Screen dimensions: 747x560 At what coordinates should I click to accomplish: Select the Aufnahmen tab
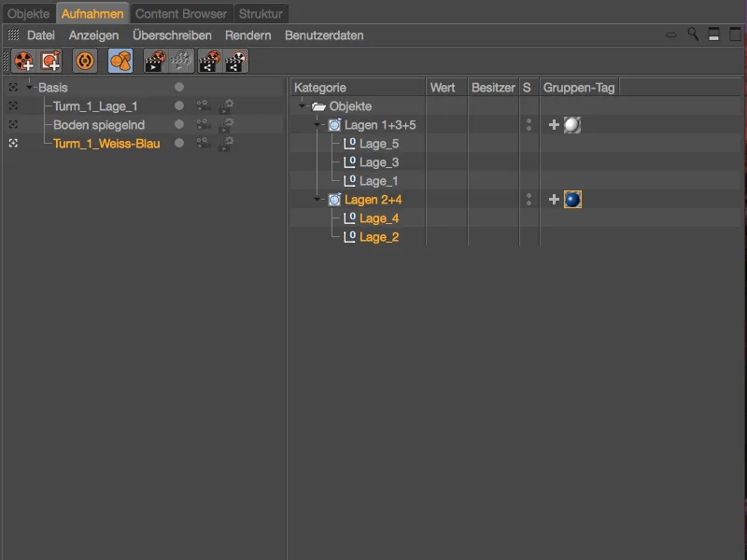pos(92,13)
